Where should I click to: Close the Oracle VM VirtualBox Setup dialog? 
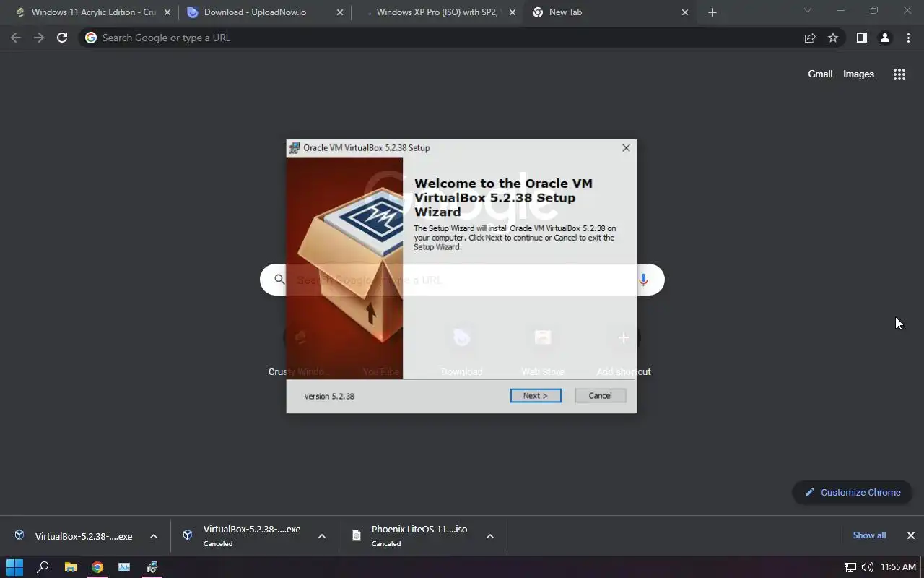point(626,147)
